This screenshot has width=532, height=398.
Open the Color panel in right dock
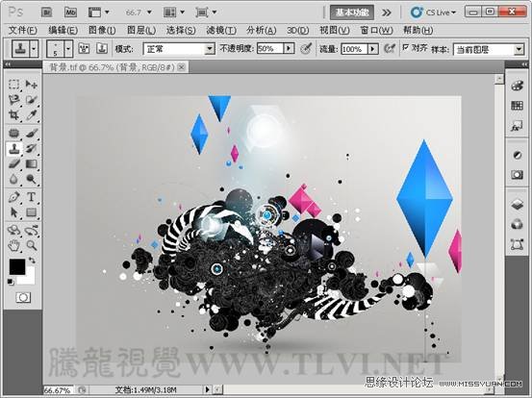click(x=517, y=86)
